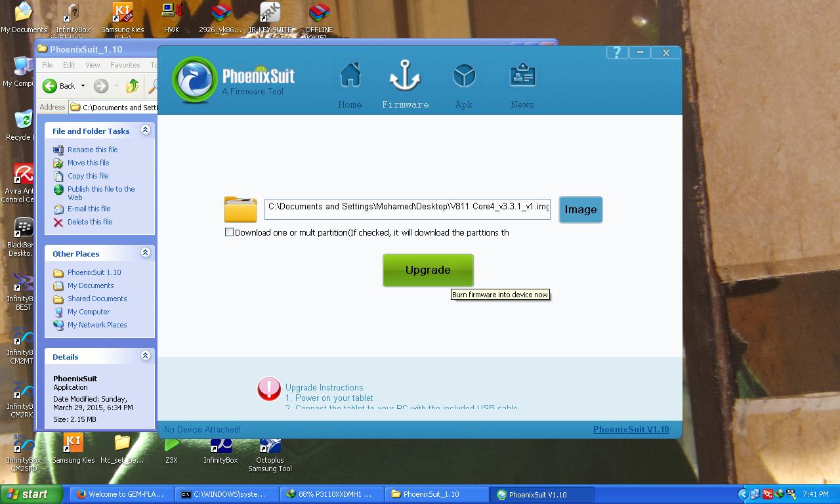
Task: Switch to PhoenixSuit_1.10 folder taskbar button
Action: (437, 494)
